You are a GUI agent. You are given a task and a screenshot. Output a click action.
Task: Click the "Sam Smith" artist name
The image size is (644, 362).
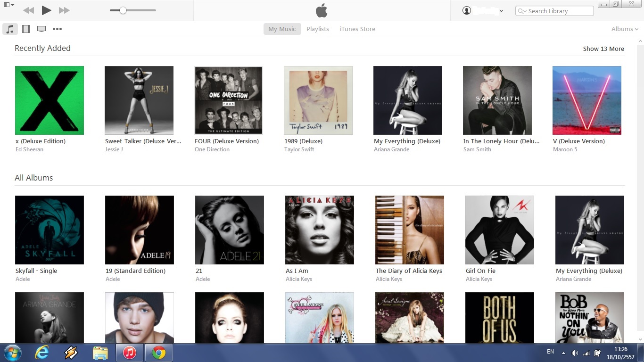[x=477, y=149]
